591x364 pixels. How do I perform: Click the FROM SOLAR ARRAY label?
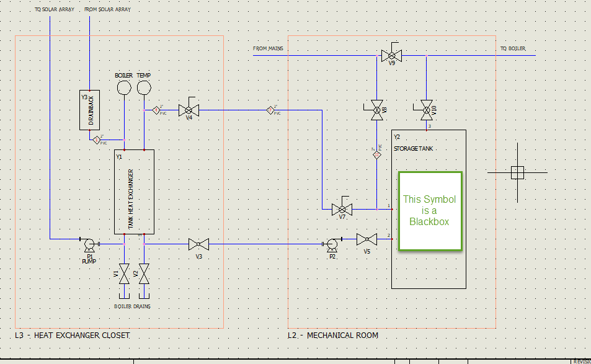(107, 9)
